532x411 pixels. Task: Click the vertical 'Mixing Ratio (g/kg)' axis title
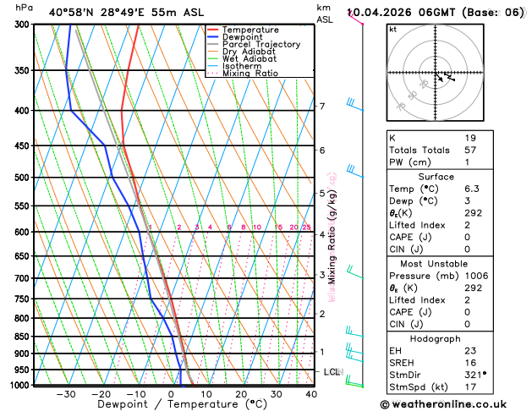tap(332, 237)
